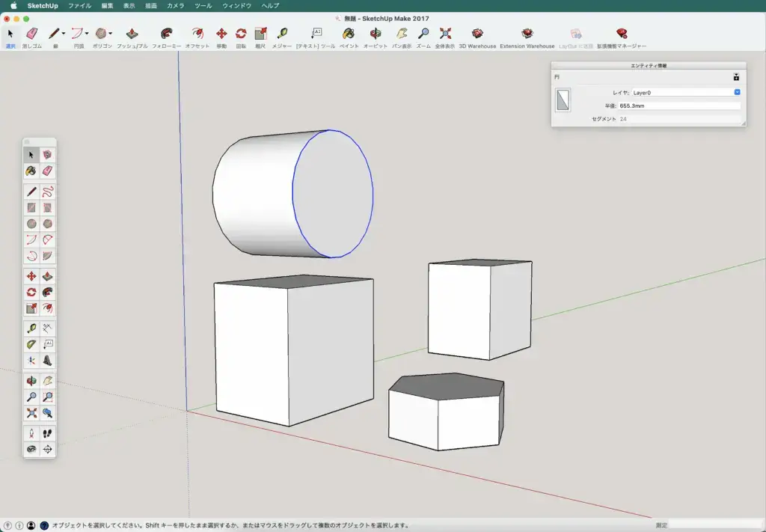Open the ヘルプ menu
The image size is (766, 532).
pos(270,6)
